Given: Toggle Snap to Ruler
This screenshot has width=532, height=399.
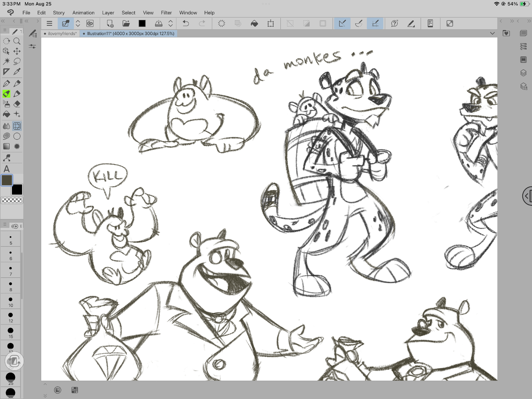Looking at the screenshot, I should click(x=342, y=23).
